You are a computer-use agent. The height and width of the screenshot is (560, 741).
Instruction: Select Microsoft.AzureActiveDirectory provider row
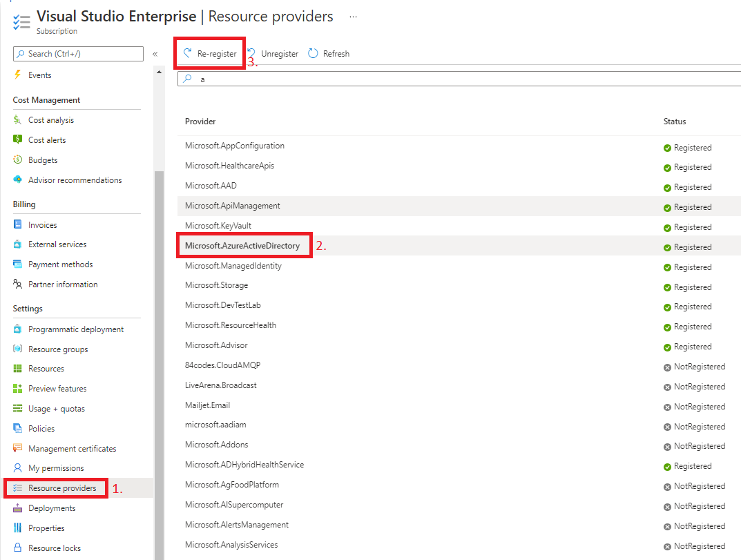pos(459,246)
